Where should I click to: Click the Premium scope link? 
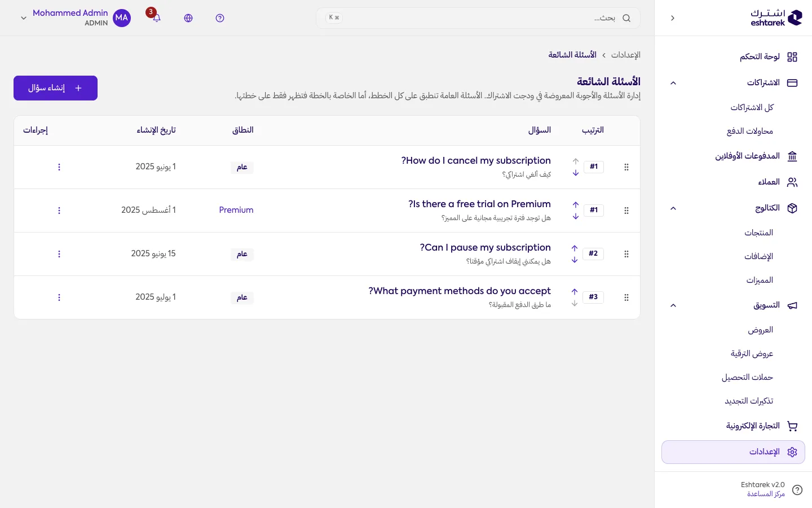coord(236,210)
